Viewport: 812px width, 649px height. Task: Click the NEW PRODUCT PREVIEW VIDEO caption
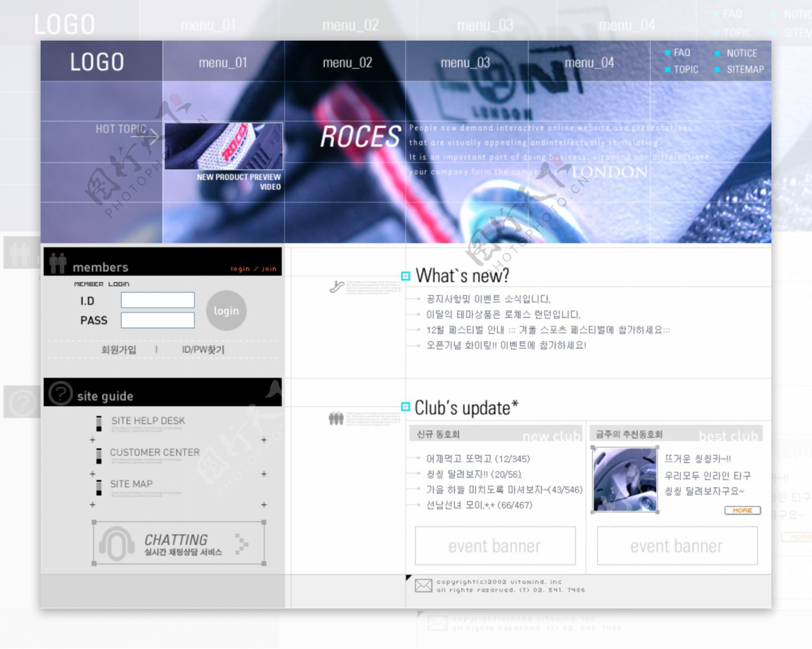[239, 182]
